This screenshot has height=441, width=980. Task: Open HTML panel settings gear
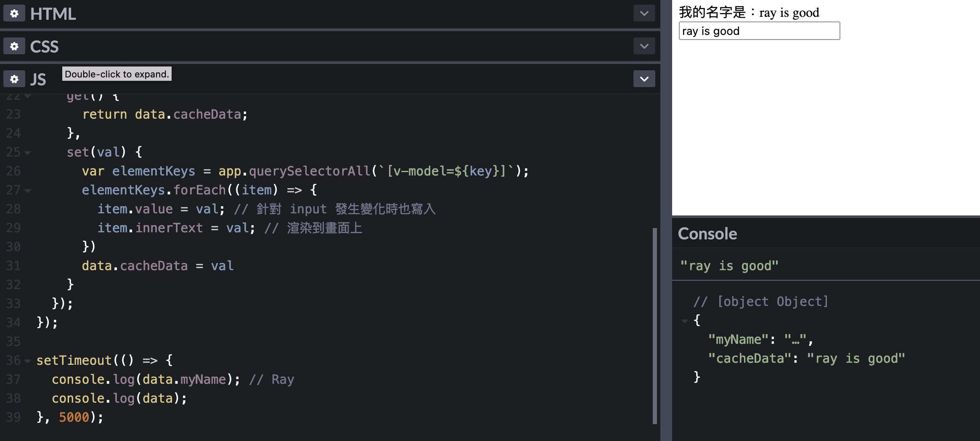[14, 13]
